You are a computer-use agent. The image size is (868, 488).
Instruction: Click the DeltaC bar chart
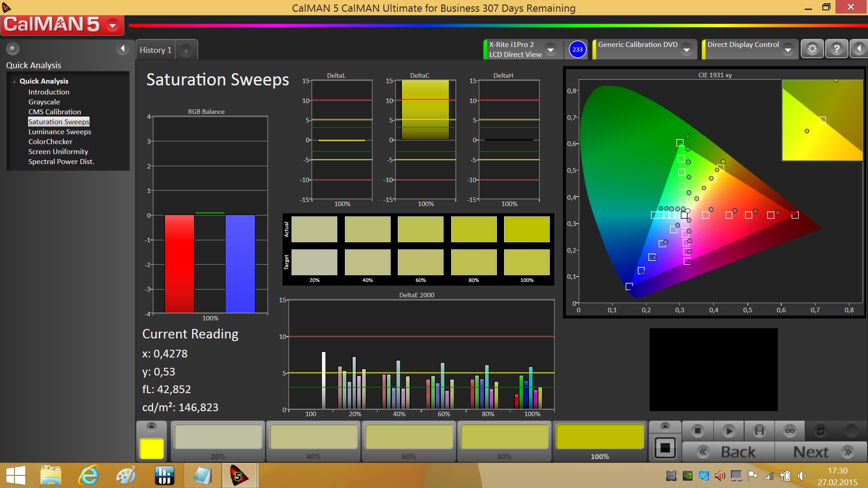tap(425, 140)
